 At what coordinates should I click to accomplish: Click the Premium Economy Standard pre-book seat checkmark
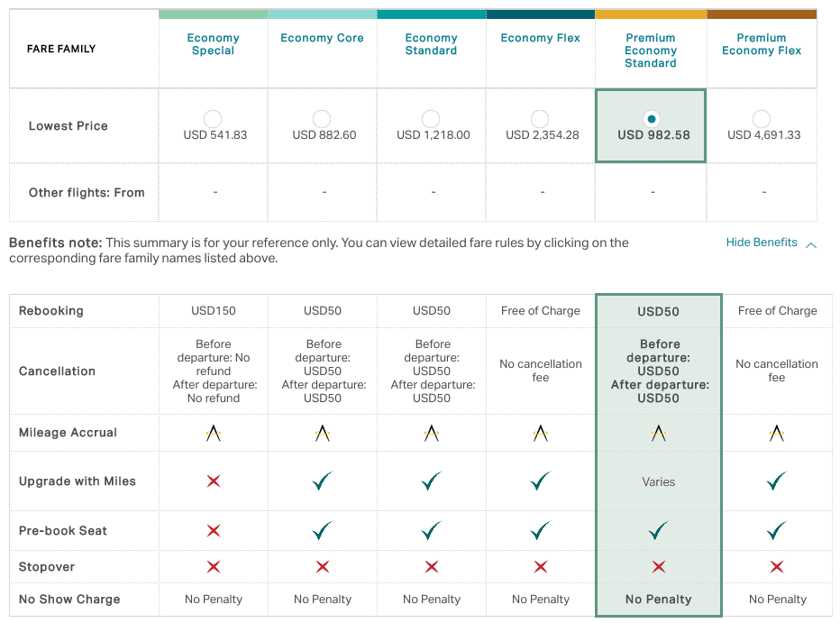[x=659, y=530]
